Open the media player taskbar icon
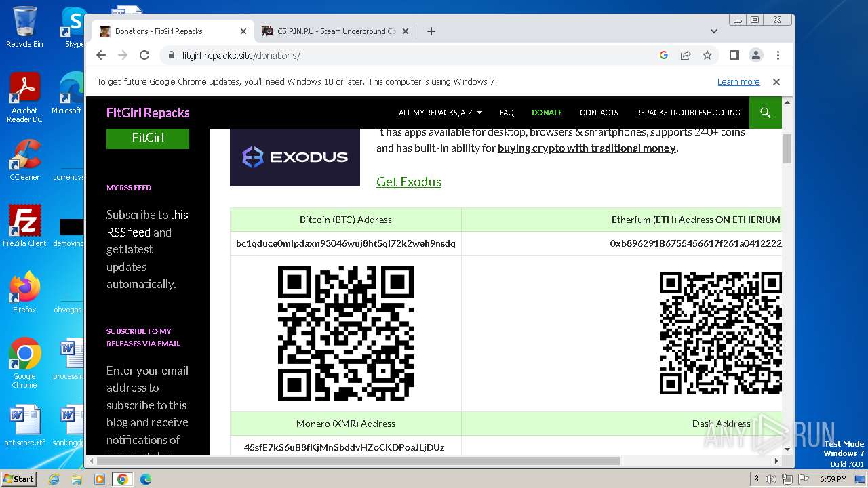The height and width of the screenshot is (488, 868). coord(100,479)
